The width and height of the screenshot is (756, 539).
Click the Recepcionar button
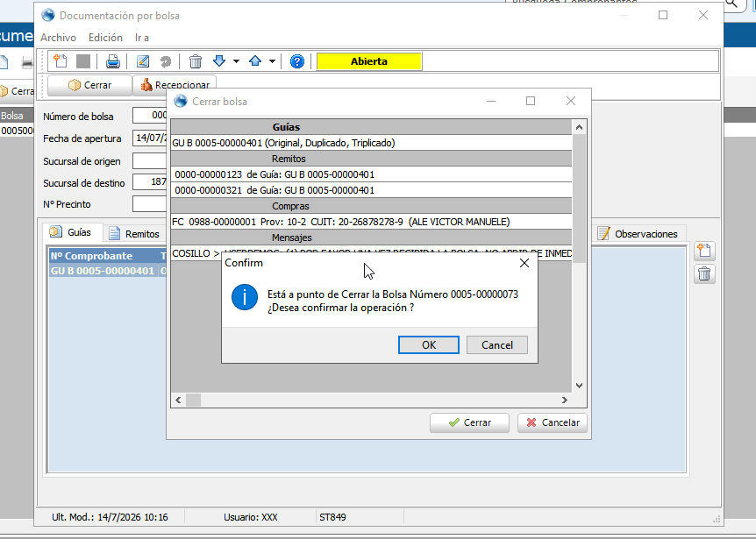pos(175,85)
